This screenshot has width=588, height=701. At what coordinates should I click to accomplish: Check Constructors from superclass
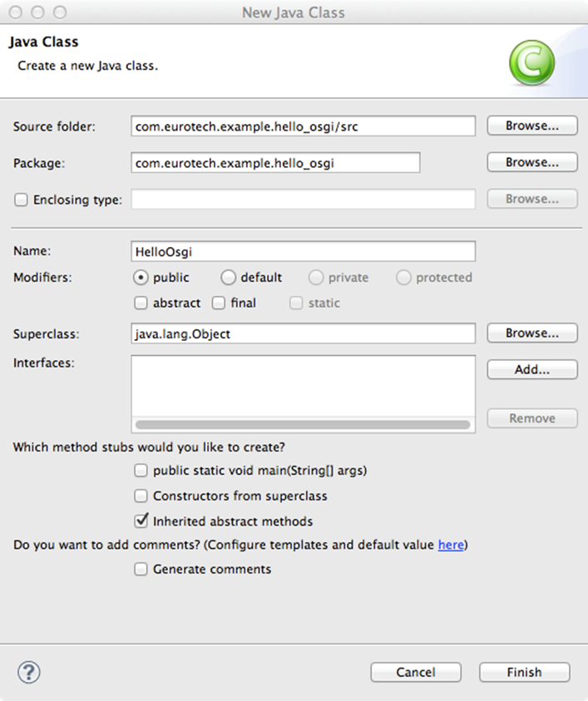click(x=141, y=496)
